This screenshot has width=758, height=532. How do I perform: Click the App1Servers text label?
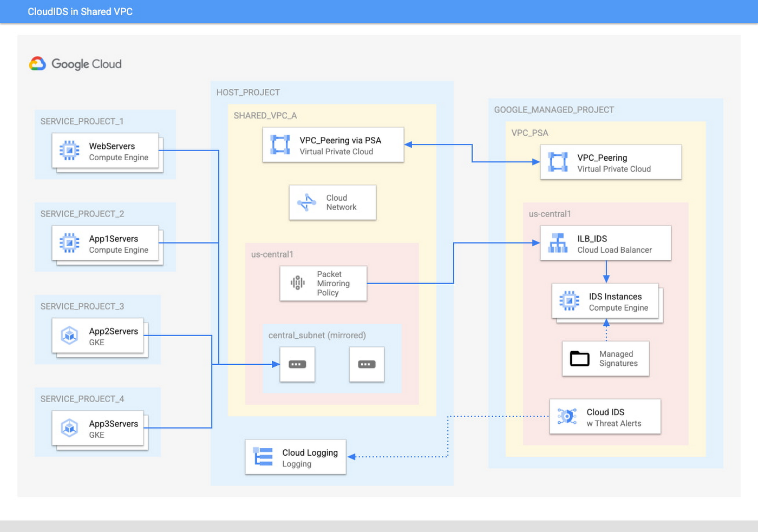pyautogui.click(x=114, y=239)
